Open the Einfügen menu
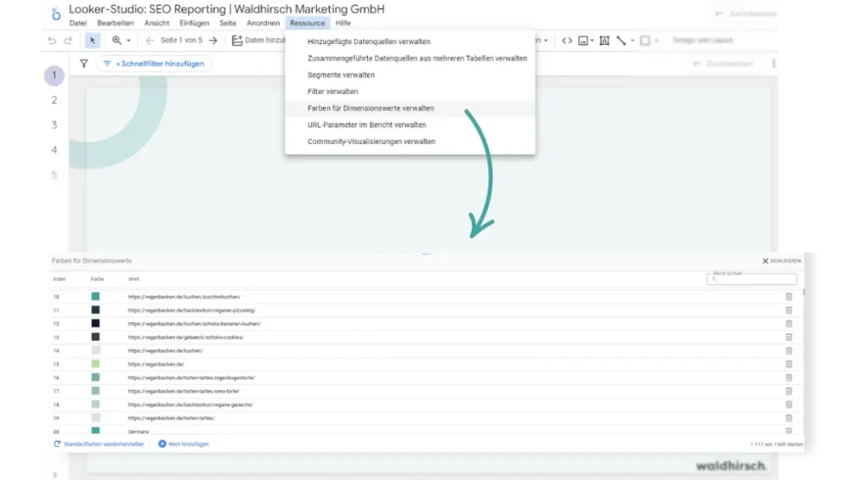 [194, 23]
